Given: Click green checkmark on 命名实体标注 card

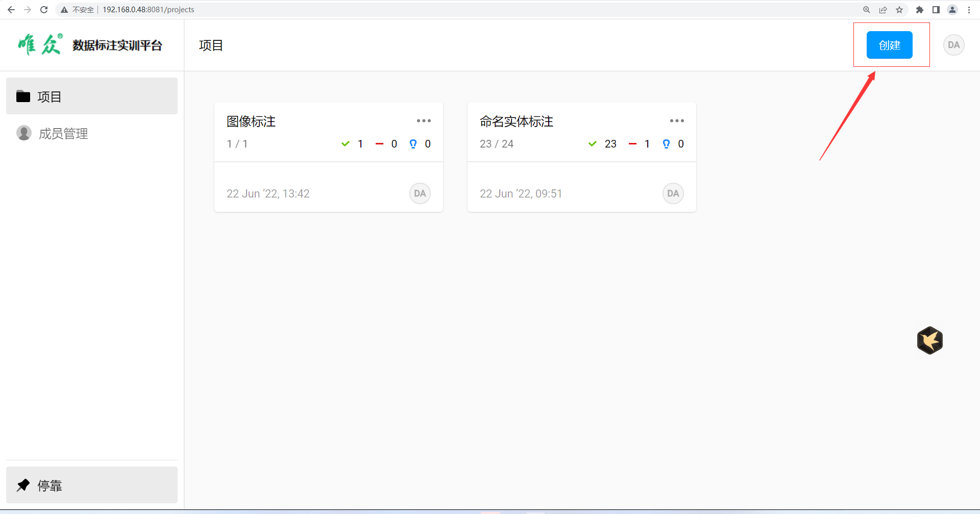Looking at the screenshot, I should click(593, 144).
